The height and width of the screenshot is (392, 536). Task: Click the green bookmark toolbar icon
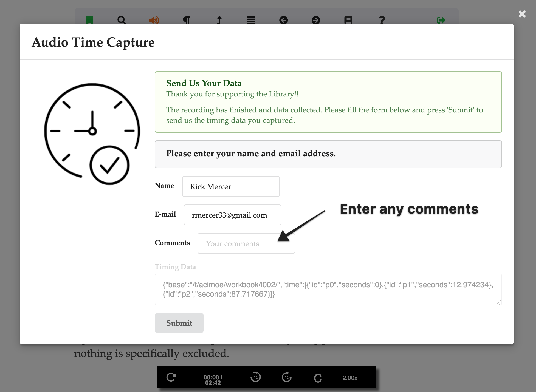[89, 20]
